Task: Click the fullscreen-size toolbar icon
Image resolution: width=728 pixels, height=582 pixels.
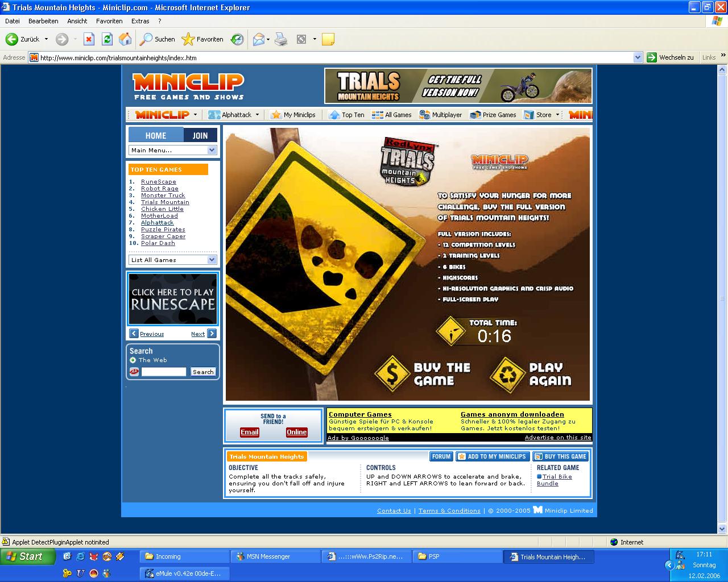Action: click(x=301, y=39)
